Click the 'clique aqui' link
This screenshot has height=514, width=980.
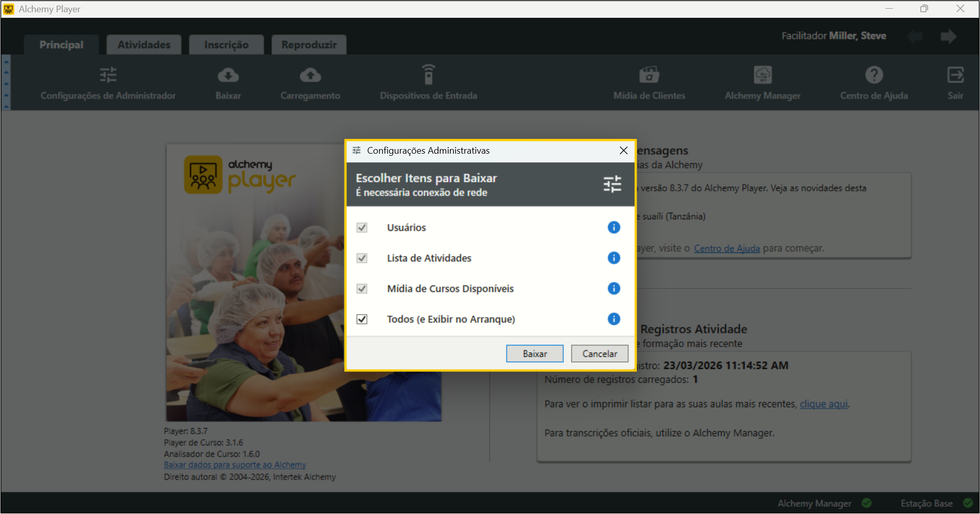(x=824, y=404)
